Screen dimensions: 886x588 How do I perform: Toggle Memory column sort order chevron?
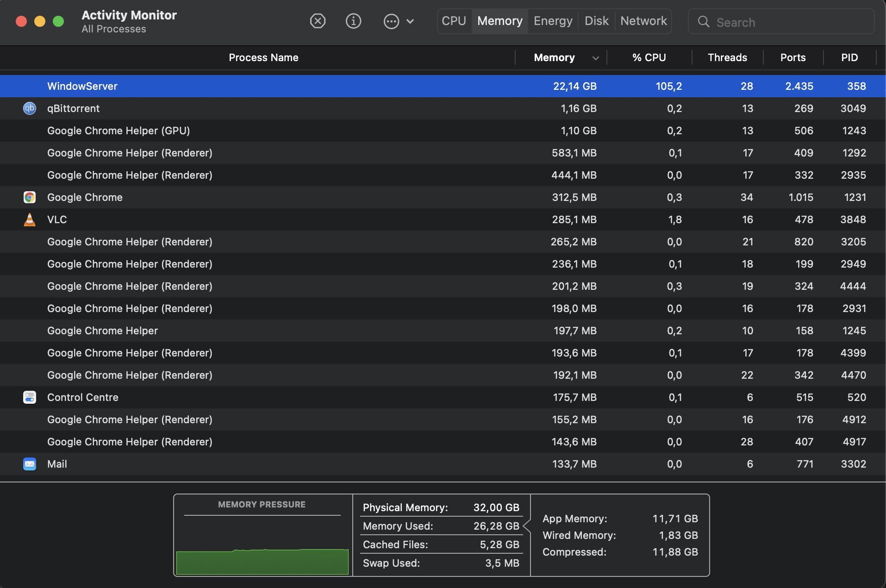coord(595,58)
